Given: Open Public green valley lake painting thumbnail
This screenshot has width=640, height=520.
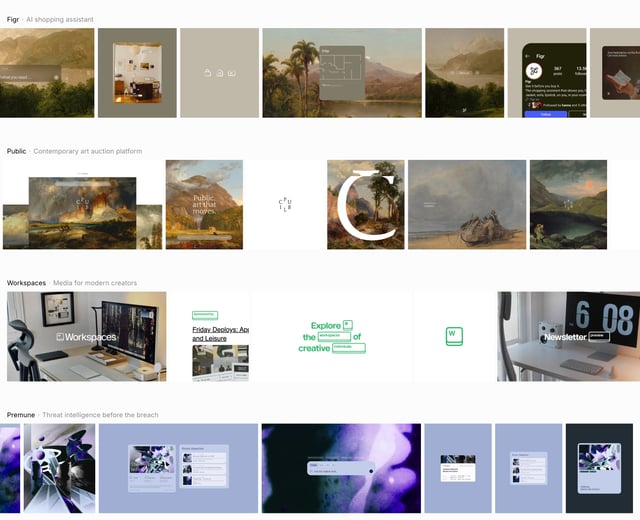Looking at the screenshot, I should point(569,204).
